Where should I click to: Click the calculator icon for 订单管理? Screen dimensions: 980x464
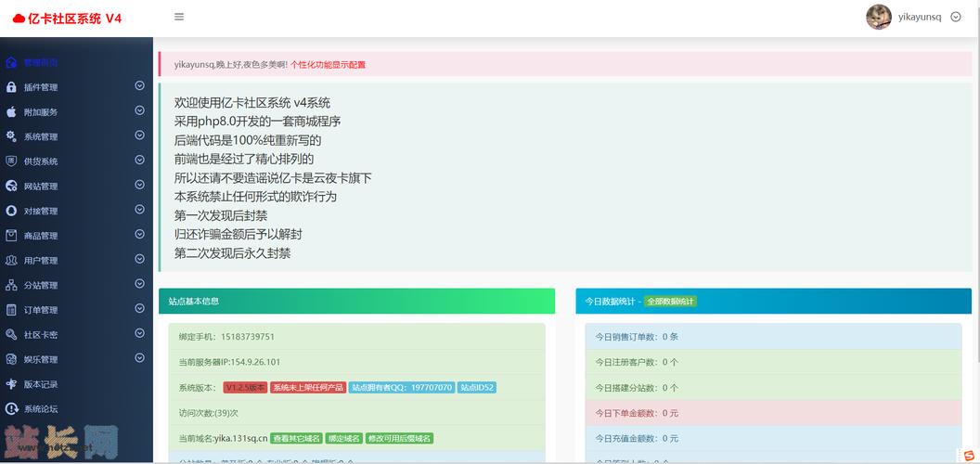pyautogui.click(x=10, y=310)
